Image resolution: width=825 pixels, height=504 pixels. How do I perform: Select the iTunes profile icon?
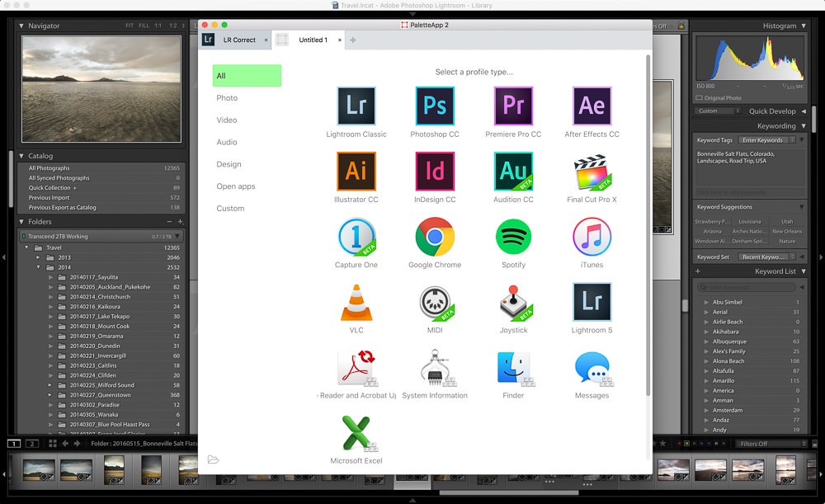pyautogui.click(x=592, y=237)
